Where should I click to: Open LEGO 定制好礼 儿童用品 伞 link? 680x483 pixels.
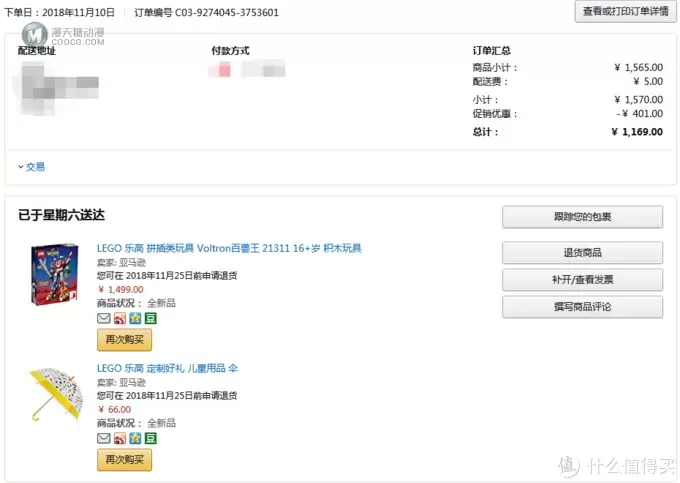(167, 369)
